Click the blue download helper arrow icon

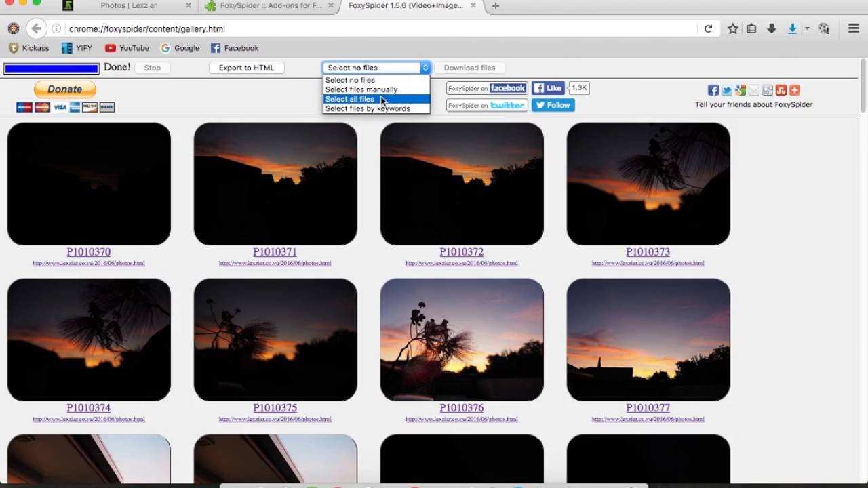pyautogui.click(x=792, y=28)
